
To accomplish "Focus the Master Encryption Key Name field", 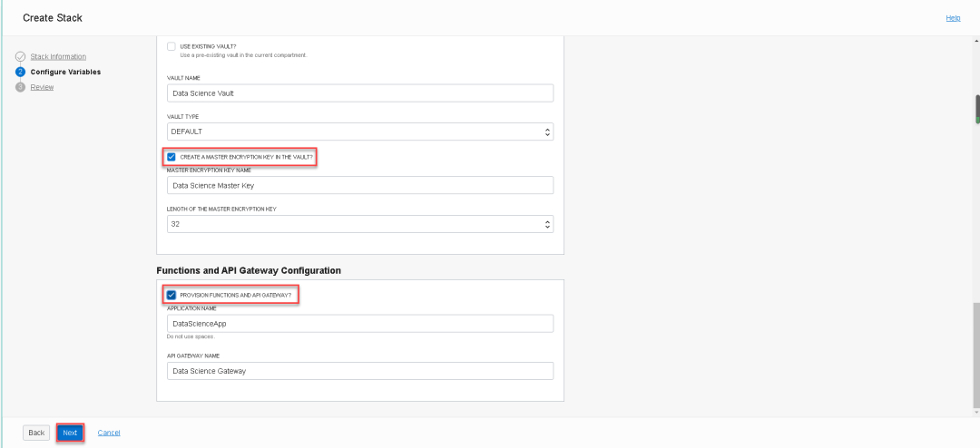I will pos(360,185).
